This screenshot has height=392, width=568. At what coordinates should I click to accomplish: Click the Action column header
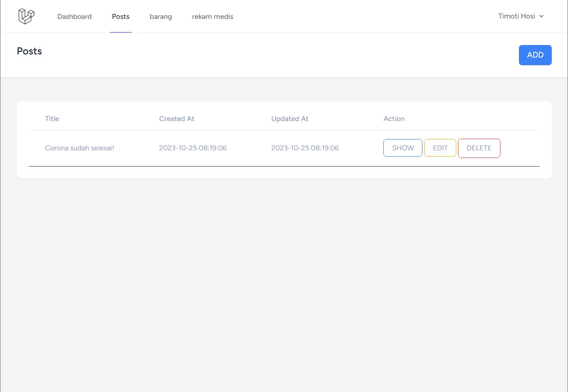(x=394, y=118)
